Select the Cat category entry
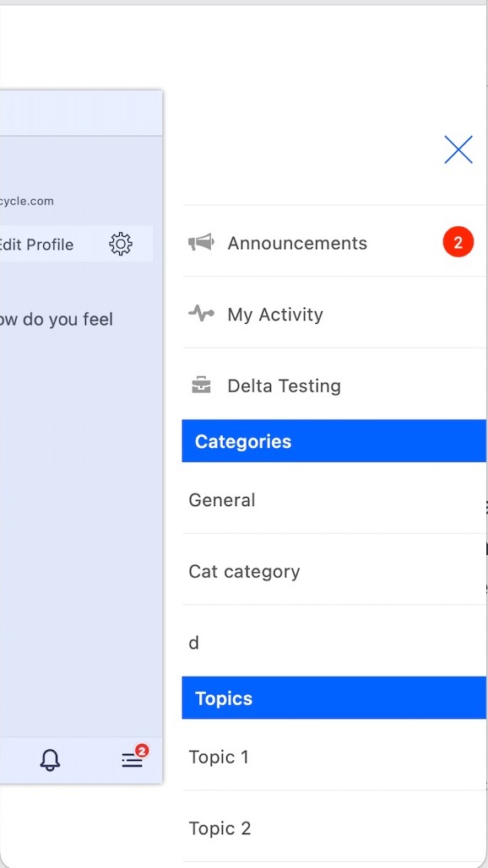The height and width of the screenshot is (868, 488). pos(334,571)
